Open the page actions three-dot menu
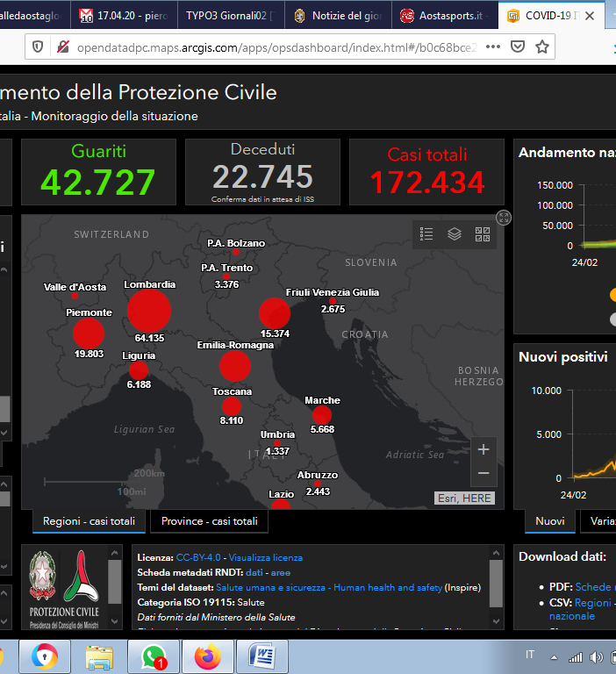This screenshot has height=674, width=616. click(493, 47)
